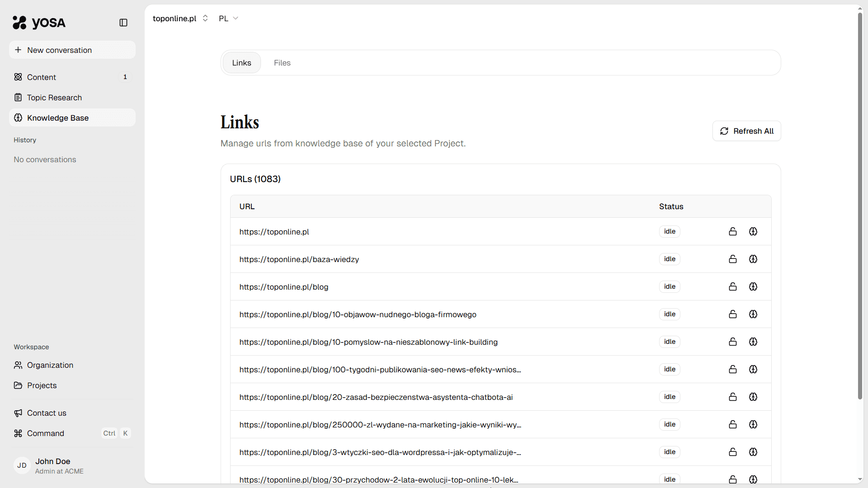Screen dimensions: 868x488
Task: Switch to the Files tab
Action: click(x=282, y=62)
